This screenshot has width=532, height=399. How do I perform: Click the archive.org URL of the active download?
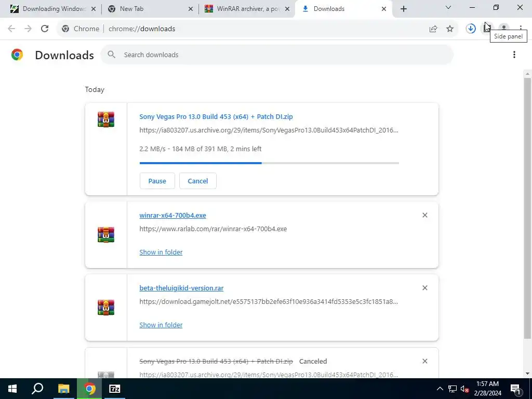(x=269, y=130)
